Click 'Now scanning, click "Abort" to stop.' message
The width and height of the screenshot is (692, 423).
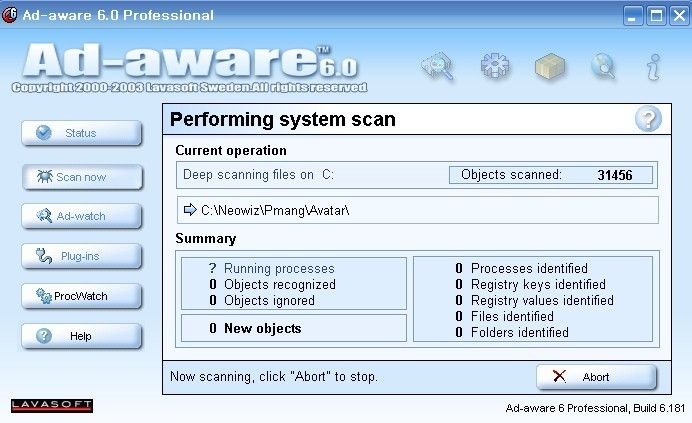pyautogui.click(x=274, y=377)
